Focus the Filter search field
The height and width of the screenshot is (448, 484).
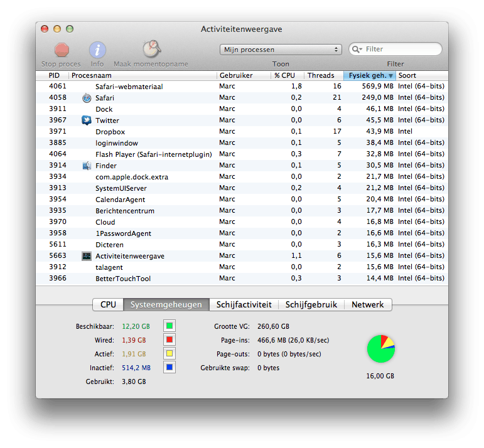pos(395,50)
